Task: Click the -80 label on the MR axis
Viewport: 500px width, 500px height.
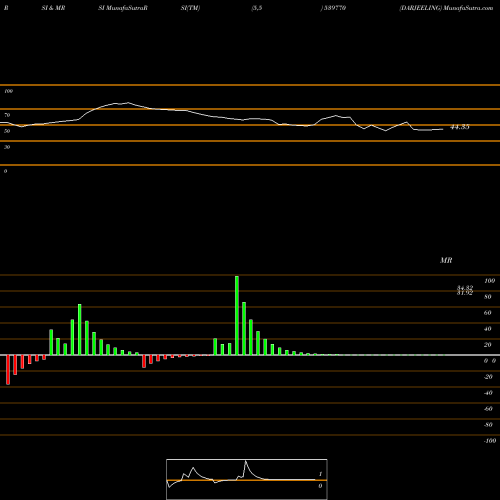Action: (488, 425)
